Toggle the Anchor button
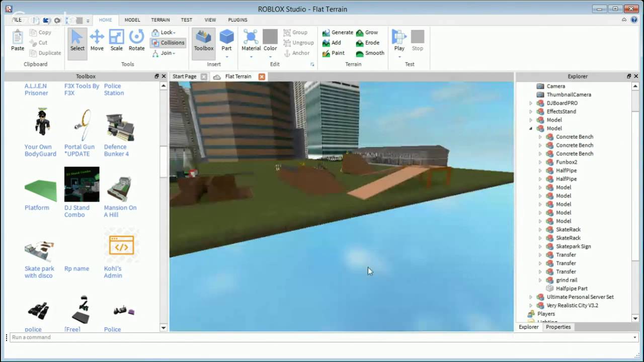The width and height of the screenshot is (644, 362). pos(297,53)
